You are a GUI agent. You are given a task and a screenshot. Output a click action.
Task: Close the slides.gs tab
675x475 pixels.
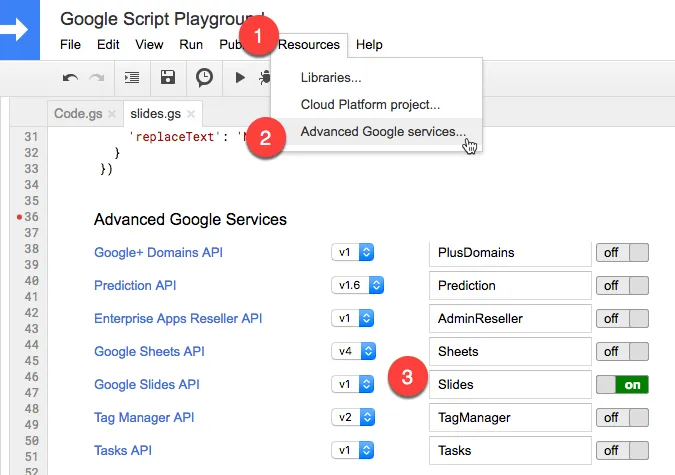(190, 114)
